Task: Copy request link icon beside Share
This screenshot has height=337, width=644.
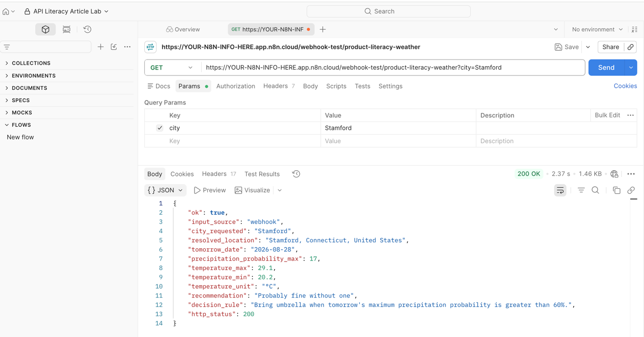Action: pos(631,47)
